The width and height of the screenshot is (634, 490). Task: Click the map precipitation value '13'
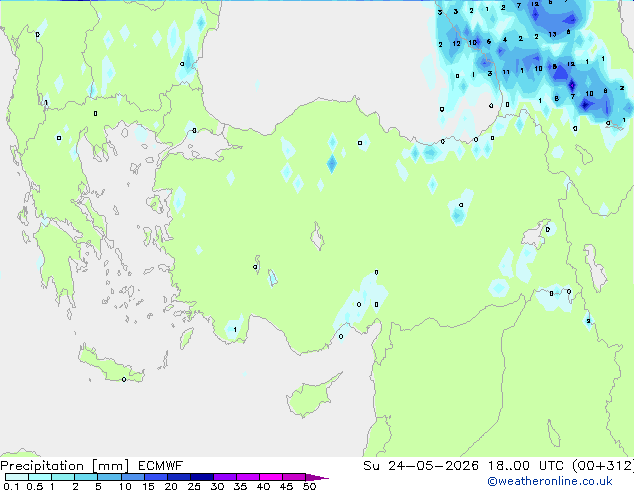pyautogui.click(x=552, y=34)
